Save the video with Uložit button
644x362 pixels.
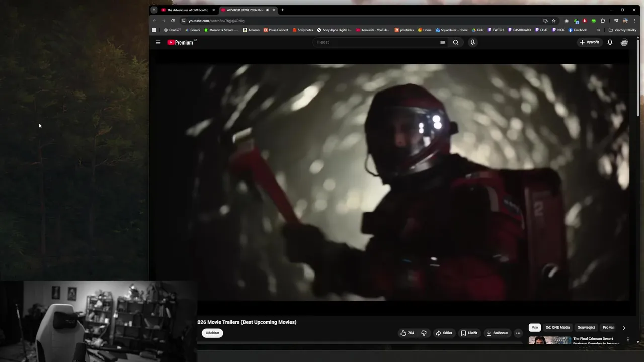point(469,333)
